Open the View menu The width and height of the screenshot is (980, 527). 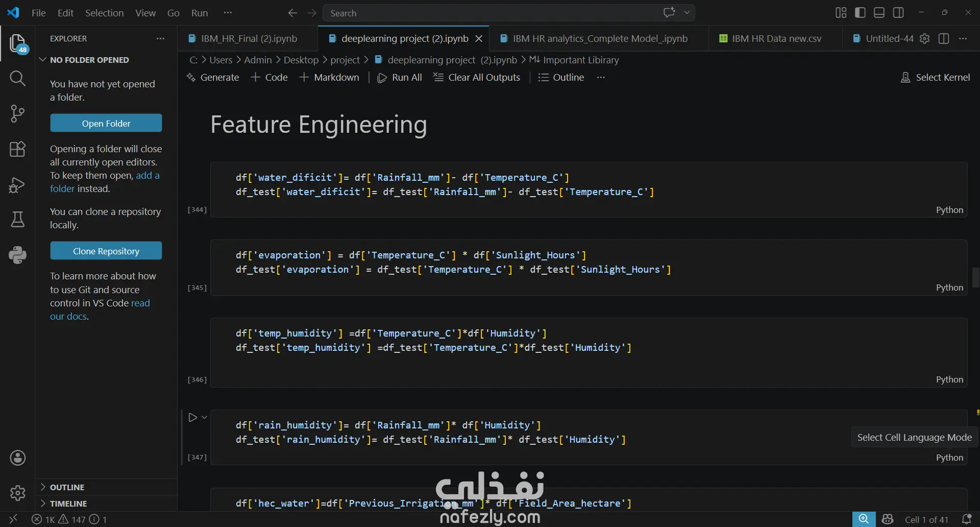[145, 13]
